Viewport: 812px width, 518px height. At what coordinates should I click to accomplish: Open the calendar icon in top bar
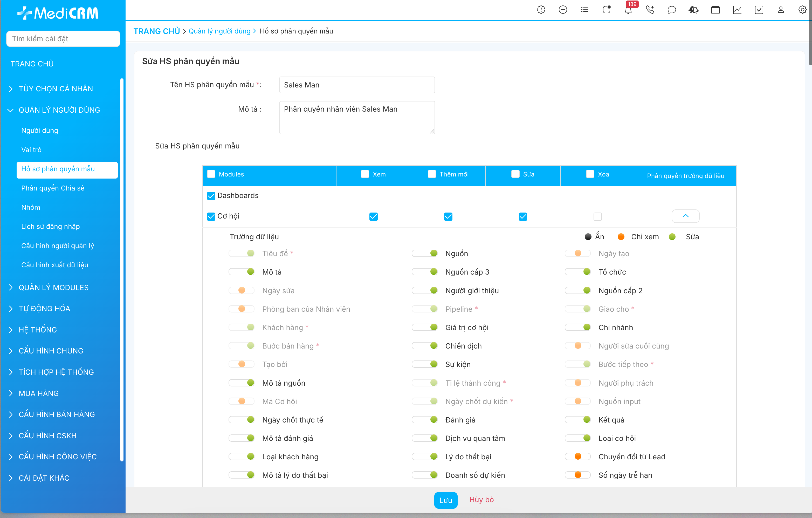tap(715, 10)
